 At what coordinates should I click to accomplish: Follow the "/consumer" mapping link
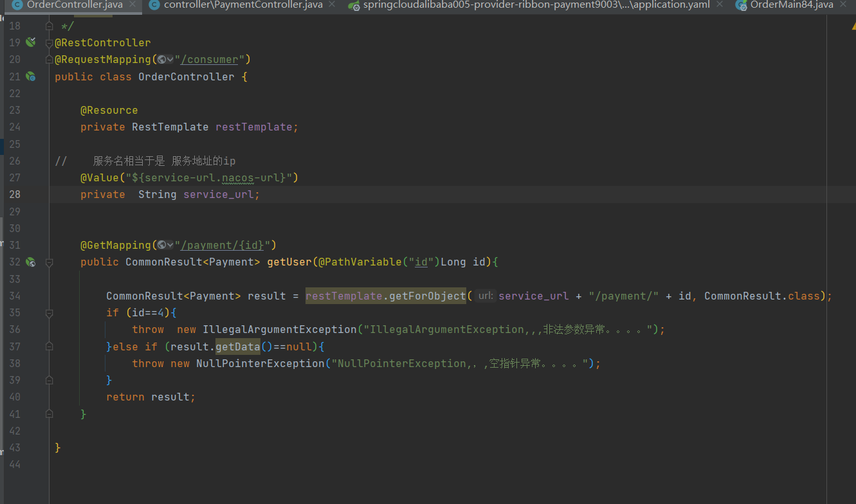point(209,60)
